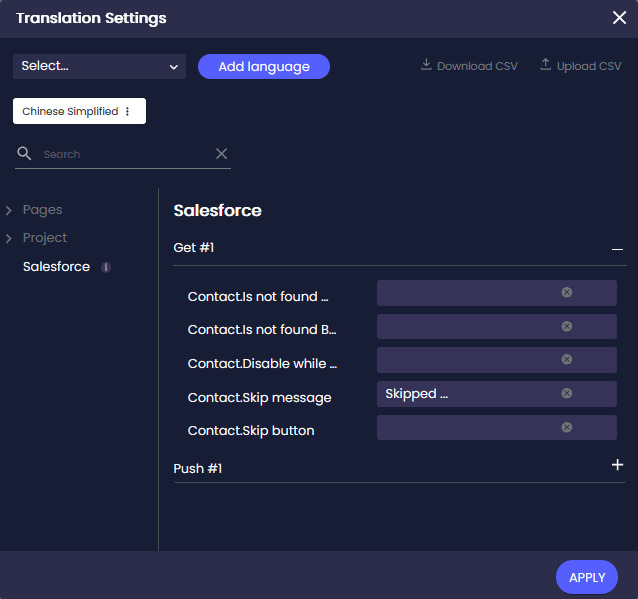Click the download arrow icon
Image resolution: width=638 pixels, height=599 pixels.
pos(426,65)
